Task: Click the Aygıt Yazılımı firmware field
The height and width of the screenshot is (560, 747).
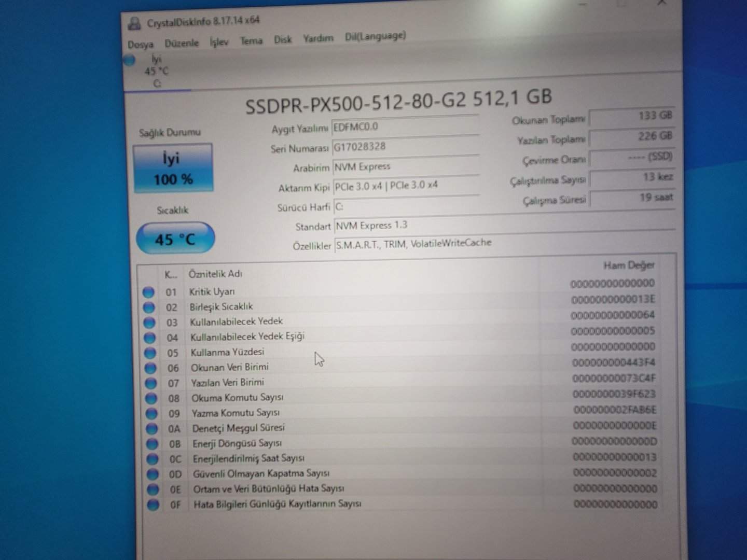Action: (x=405, y=127)
